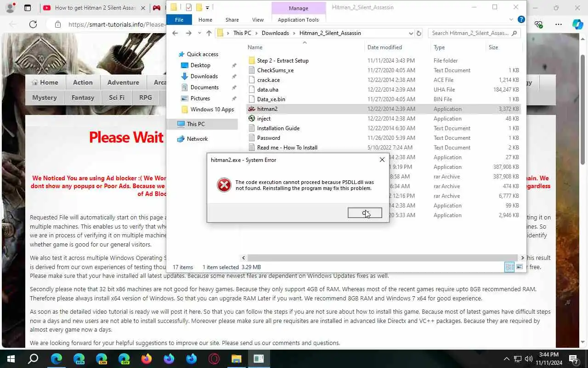
Task: Open Edge profile avatar icon
Action: click(11, 8)
